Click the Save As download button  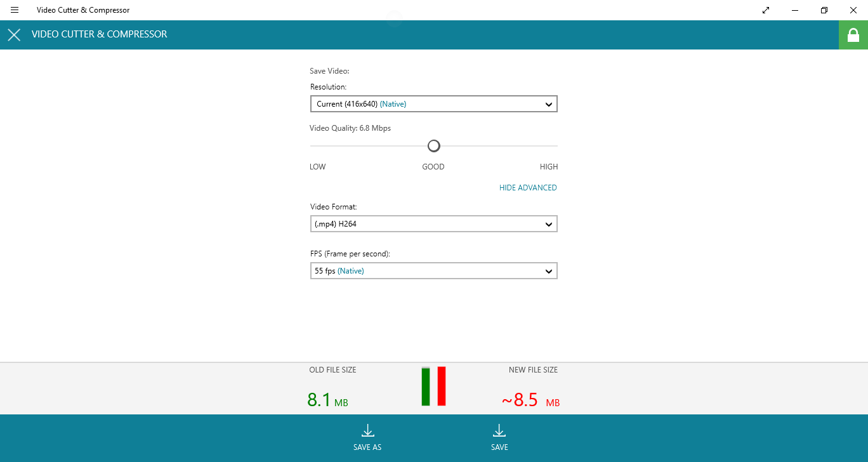pos(367,438)
